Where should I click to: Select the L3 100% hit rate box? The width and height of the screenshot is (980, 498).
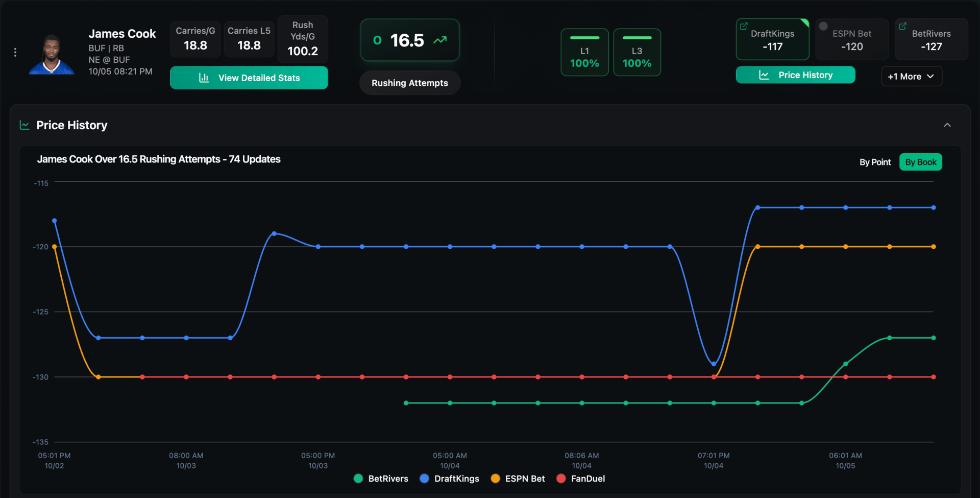637,52
